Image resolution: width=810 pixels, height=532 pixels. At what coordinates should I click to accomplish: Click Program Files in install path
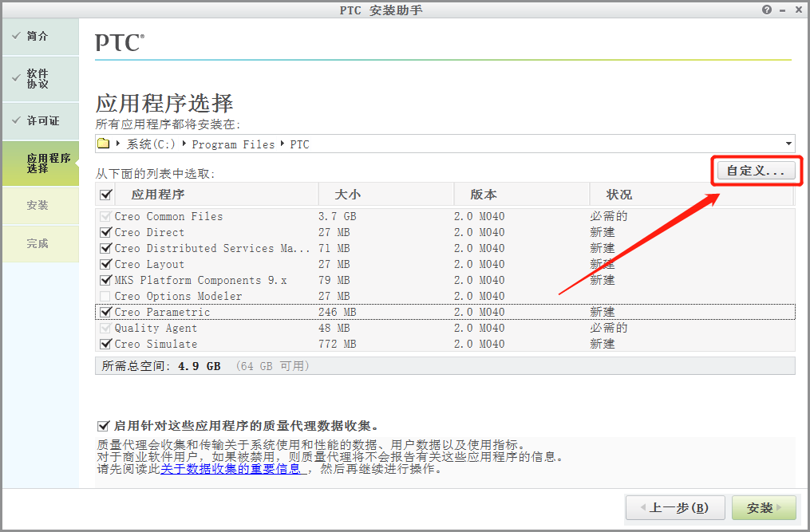233,144
